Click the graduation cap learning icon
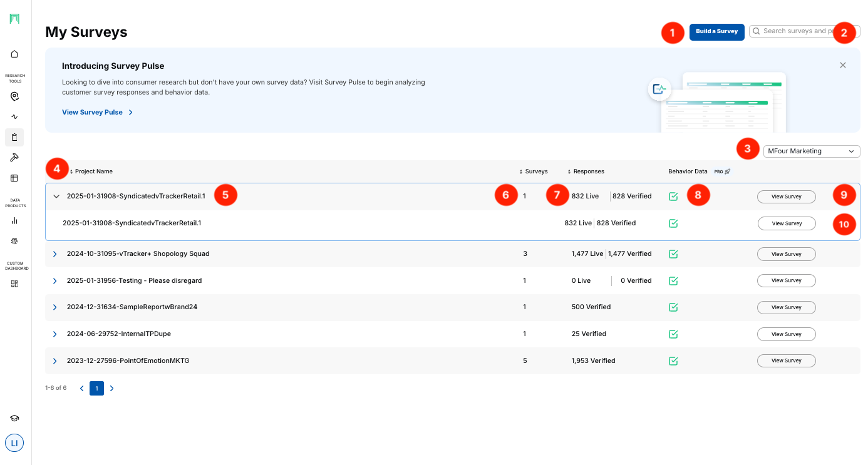The image size is (868, 465). pos(14,418)
